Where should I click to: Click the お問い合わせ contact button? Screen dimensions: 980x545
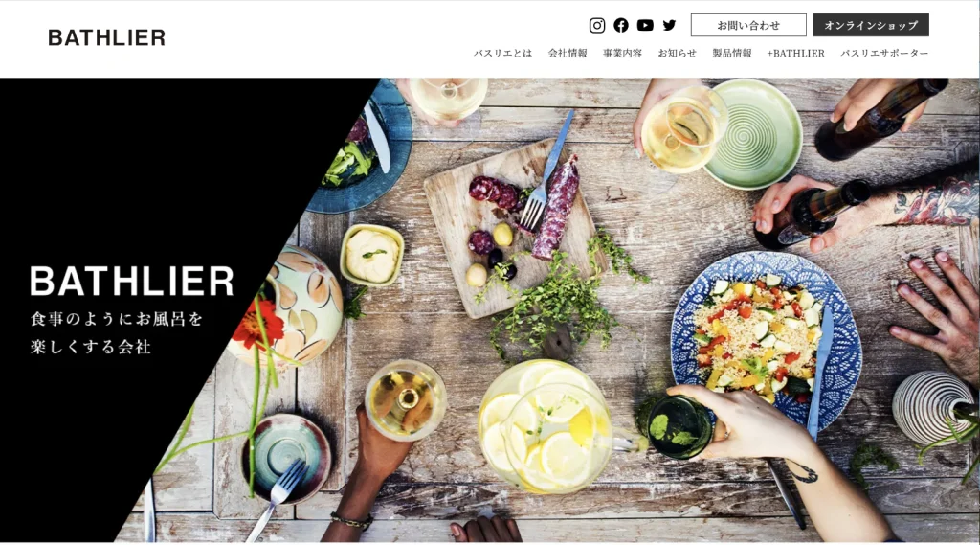click(748, 25)
